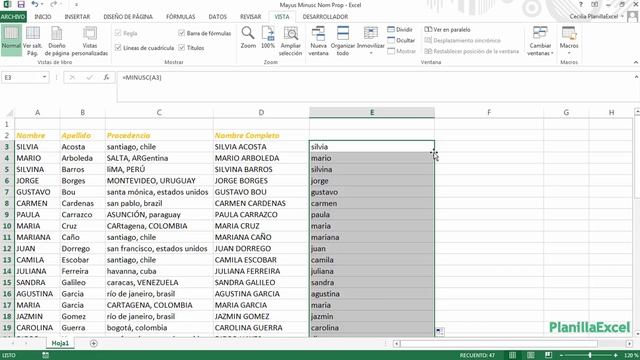Open the DISEÑO DE PÁGINA tab
The image size is (640, 360).
(x=128, y=17)
